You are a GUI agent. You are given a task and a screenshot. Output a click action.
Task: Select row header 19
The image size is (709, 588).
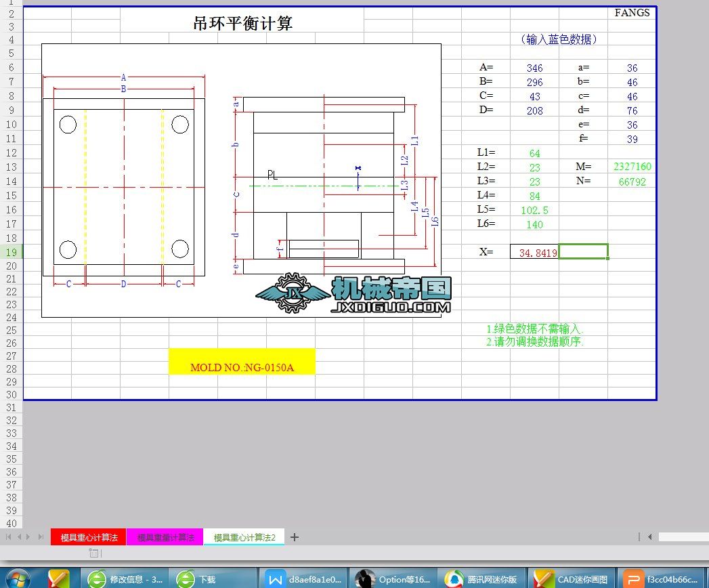point(12,252)
